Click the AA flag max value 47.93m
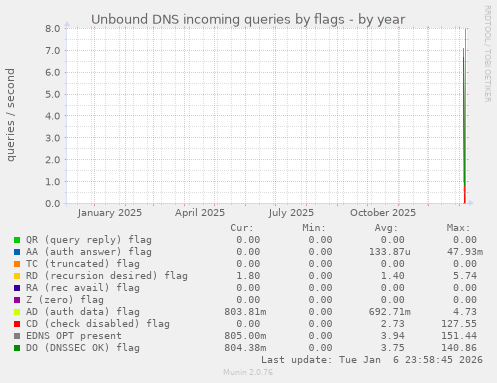The height and width of the screenshot is (383, 497). point(465,252)
